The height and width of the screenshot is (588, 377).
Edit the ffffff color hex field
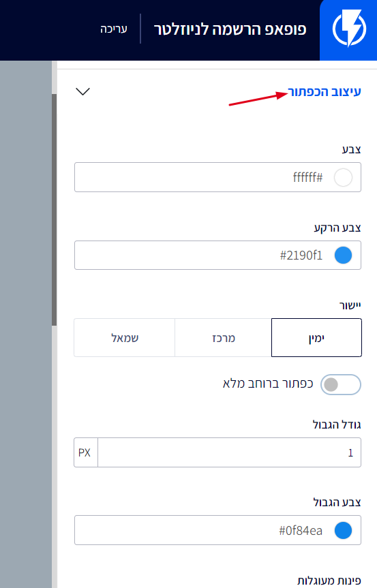point(217,177)
